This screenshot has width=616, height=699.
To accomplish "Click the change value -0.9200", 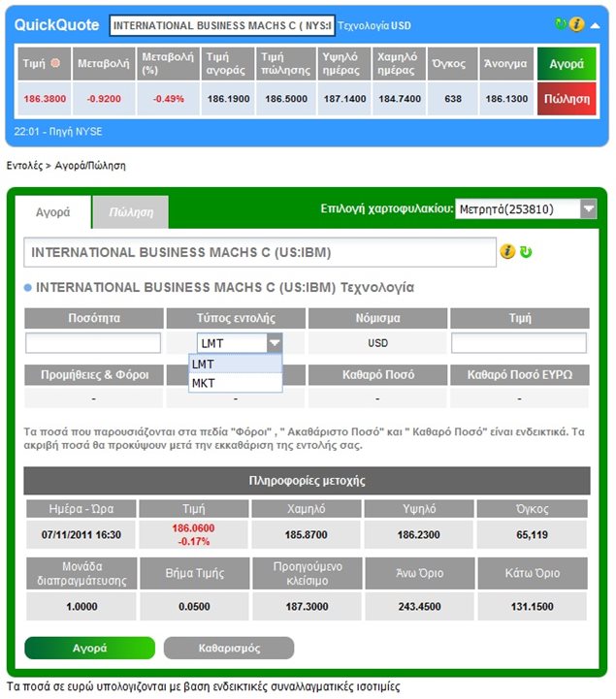I will tap(104, 99).
